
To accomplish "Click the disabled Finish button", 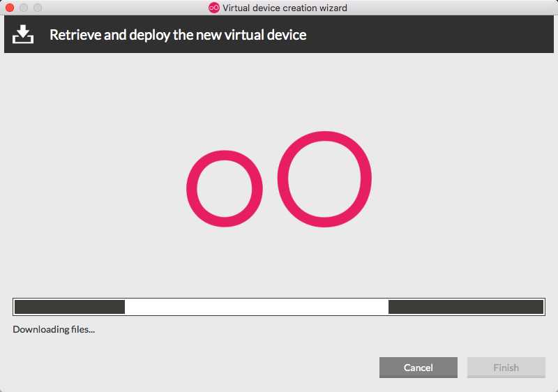I will (x=506, y=368).
